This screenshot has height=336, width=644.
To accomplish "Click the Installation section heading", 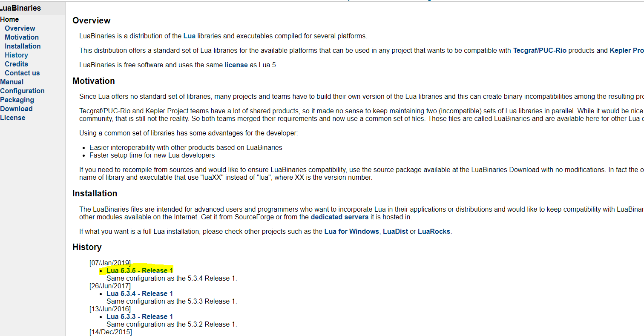I will tap(95, 193).
